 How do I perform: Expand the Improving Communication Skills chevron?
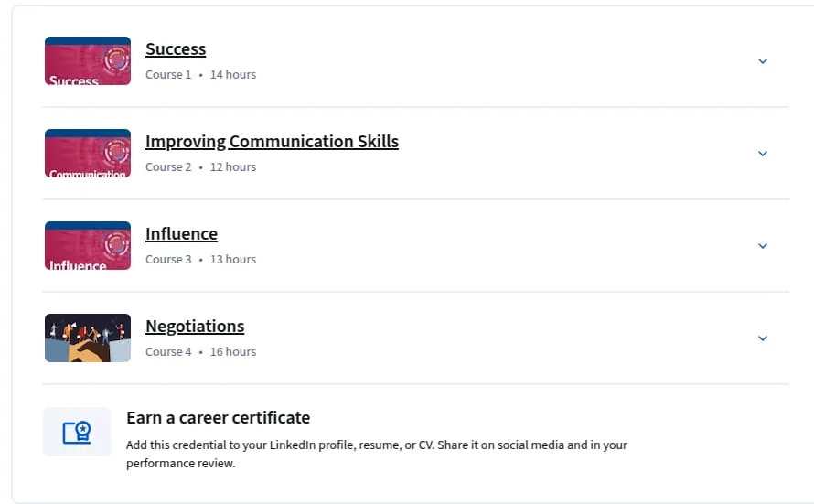(x=763, y=154)
